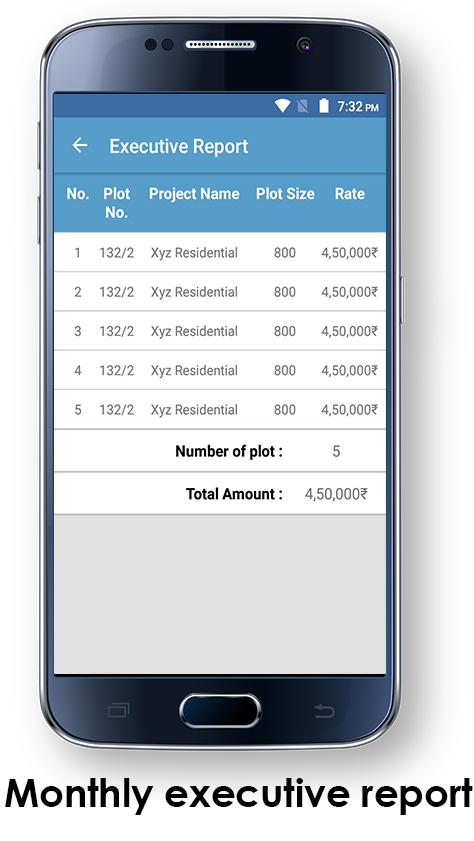474x841 pixels.
Task: Tap the no-SIM status icon
Action: point(303,106)
